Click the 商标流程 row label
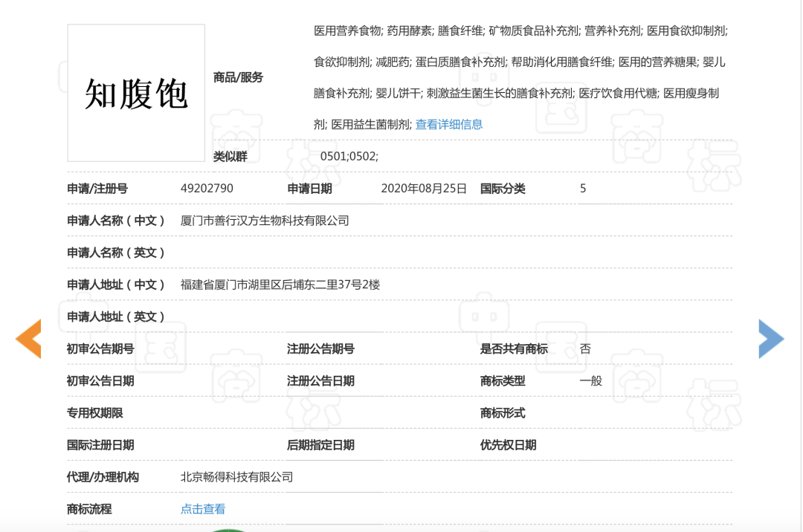 [x=83, y=509]
